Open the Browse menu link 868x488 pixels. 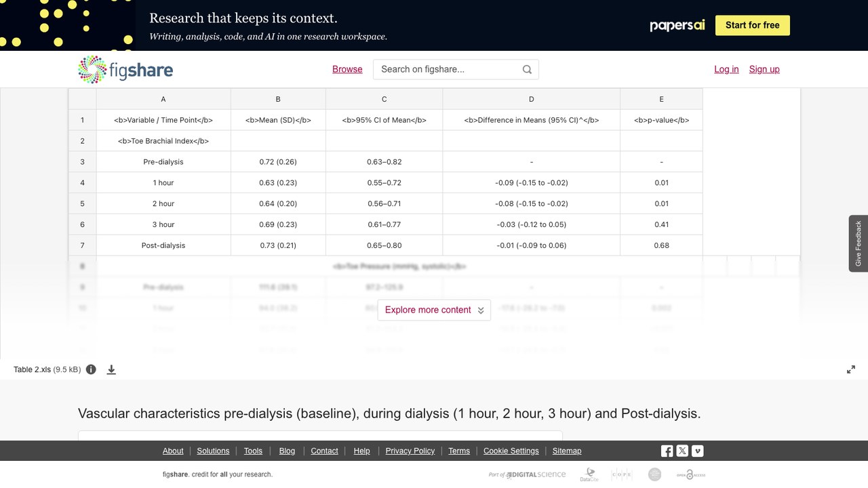pyautogui.click(x=347, y=69)
